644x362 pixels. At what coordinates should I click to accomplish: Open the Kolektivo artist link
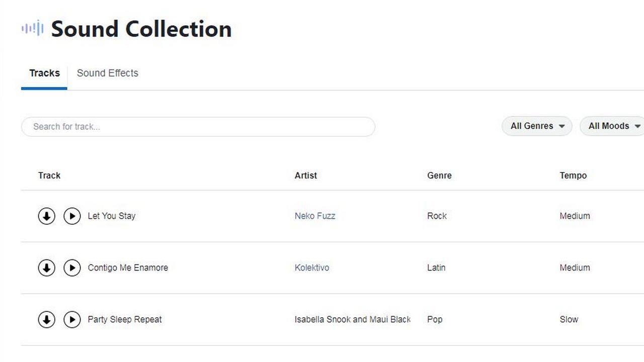tap(312, 267)
